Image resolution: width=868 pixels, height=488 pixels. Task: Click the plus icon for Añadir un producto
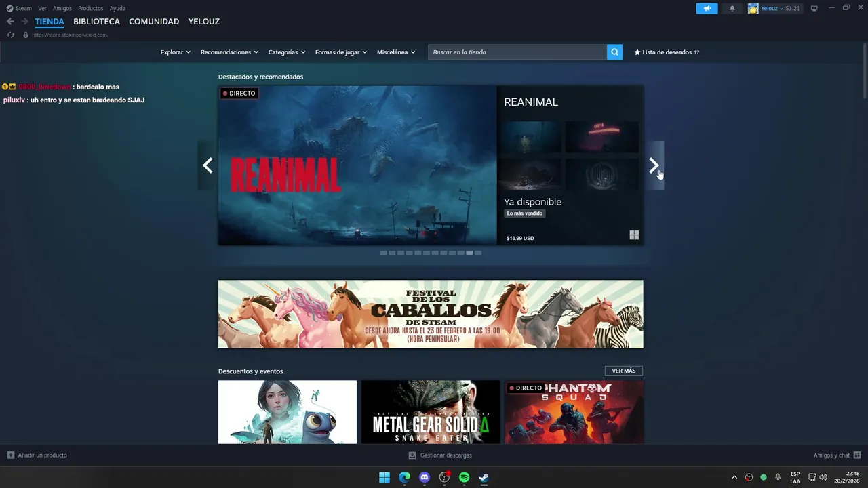[10, 455]
